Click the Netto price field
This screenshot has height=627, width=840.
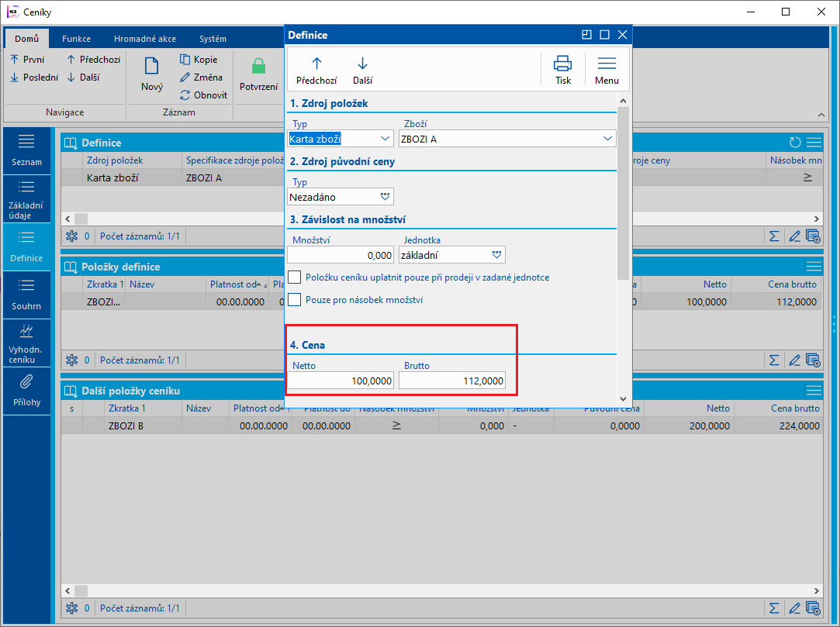tap(340, 381)
